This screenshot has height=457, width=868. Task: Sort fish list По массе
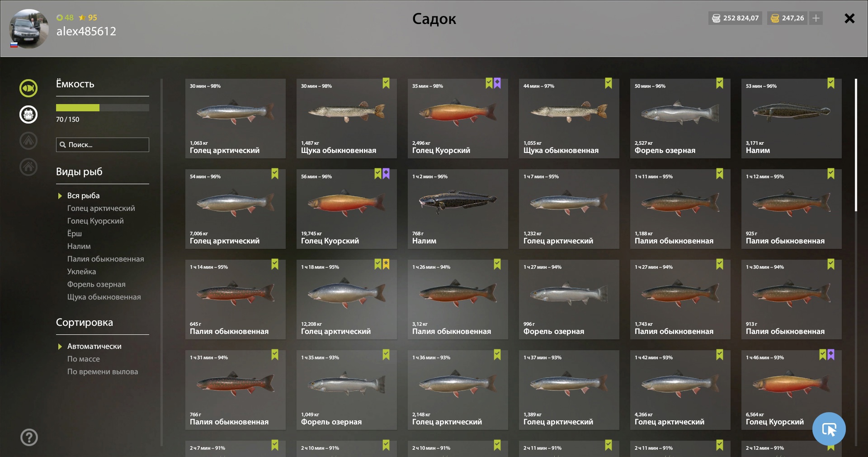pos(84,359)
